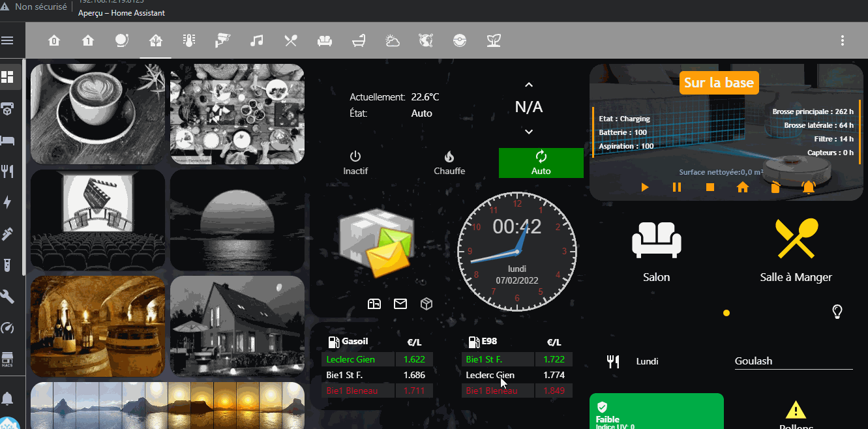Open the first floor (house 1) tab
This screenshot has width=868, height=429.
87,41
